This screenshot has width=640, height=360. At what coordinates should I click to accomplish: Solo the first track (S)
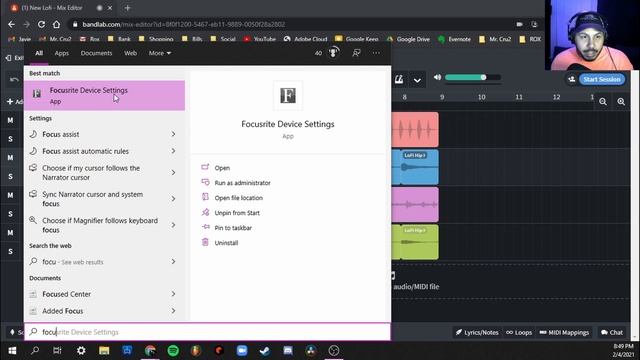click(x=10, y=139)
